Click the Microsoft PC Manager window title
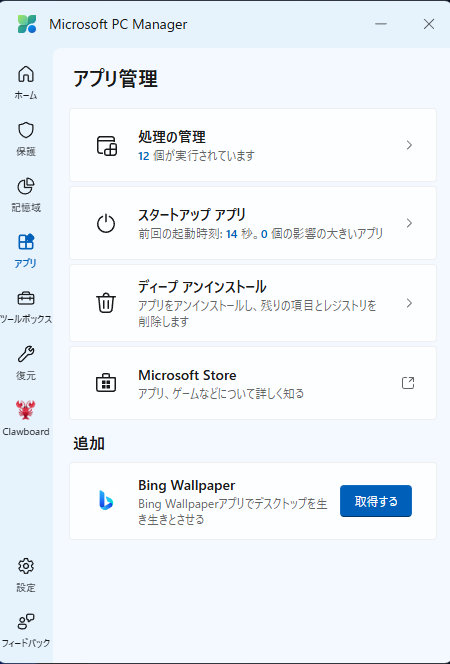Image resolution: width=450 pixels, height=664 pixels. tap(118, 25)
